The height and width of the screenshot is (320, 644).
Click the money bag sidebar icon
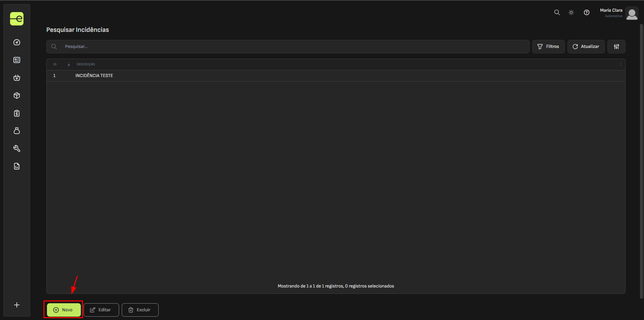tap(17, 131)
